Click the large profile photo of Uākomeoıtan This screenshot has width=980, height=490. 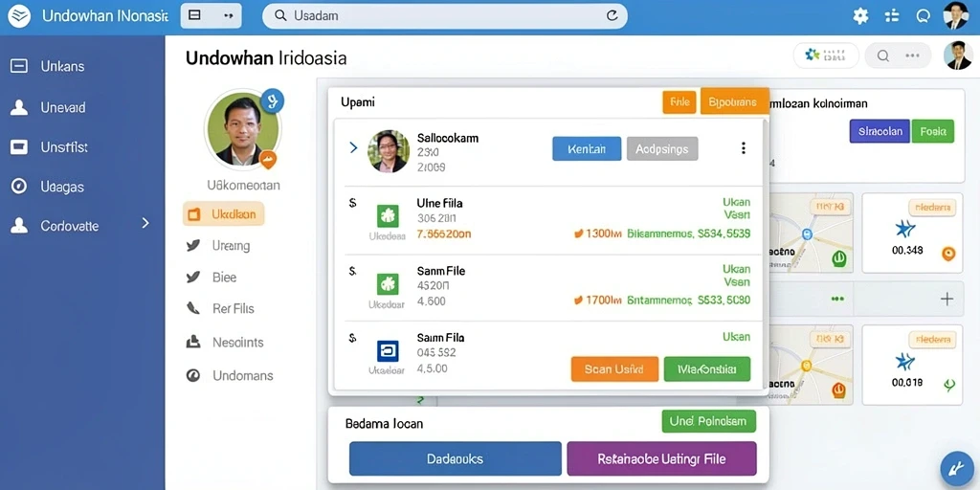tap(243, 129)
